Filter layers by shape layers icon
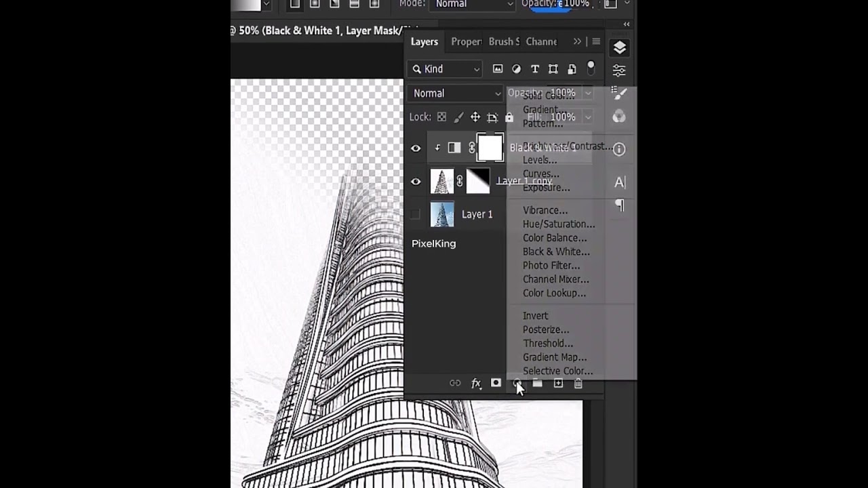Screen dimensions: 868x488 coord(553,69)
